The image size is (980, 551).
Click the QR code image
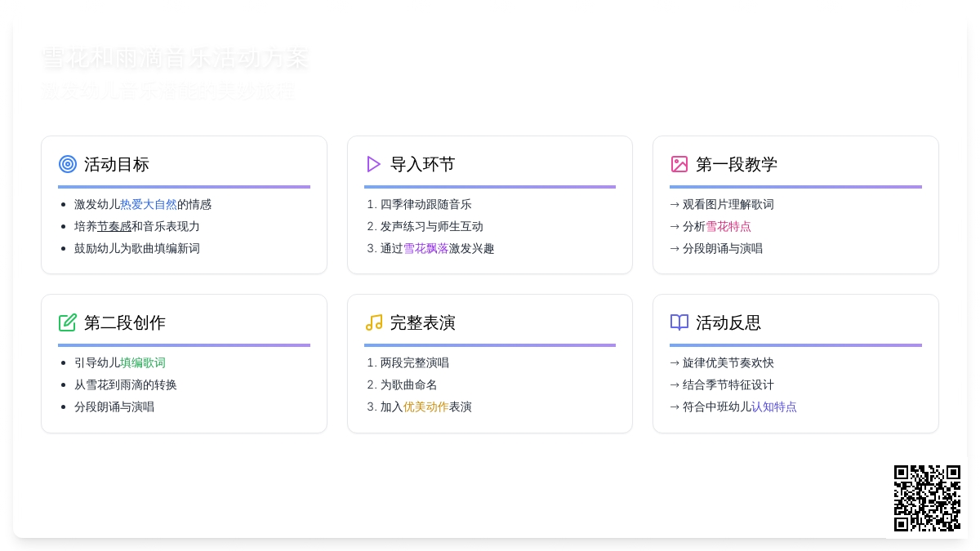(927, 498)
